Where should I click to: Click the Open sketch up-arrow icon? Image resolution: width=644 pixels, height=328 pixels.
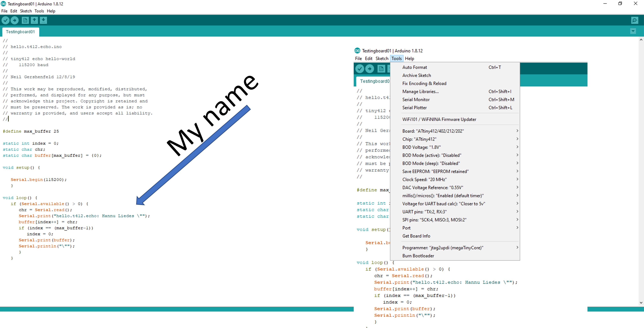[34, 20]
